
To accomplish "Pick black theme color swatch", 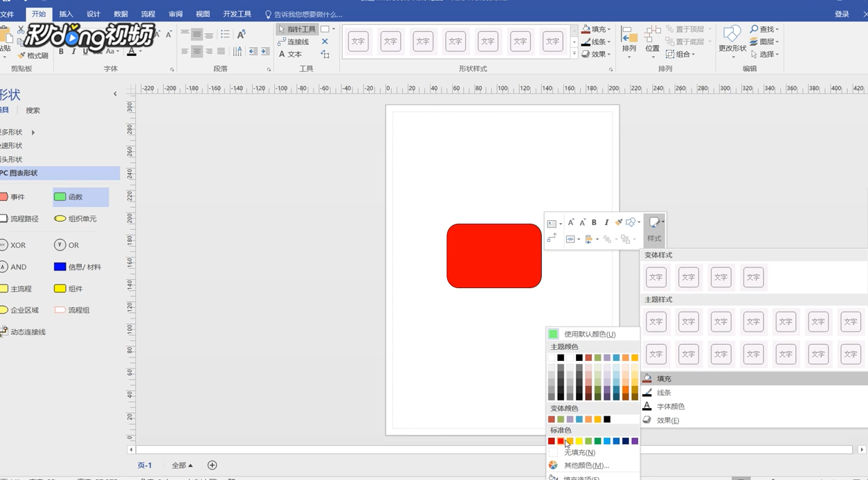I will pyautogui.click(x=561, y=358).
